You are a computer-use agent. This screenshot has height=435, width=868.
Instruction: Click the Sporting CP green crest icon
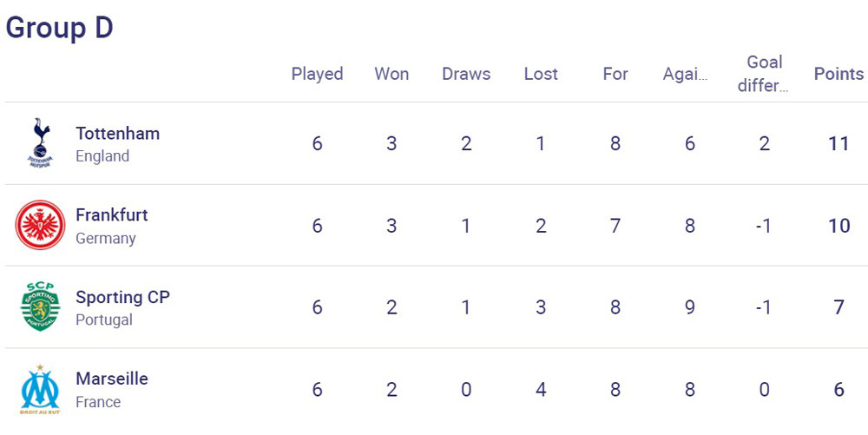(x=40, y=306)
